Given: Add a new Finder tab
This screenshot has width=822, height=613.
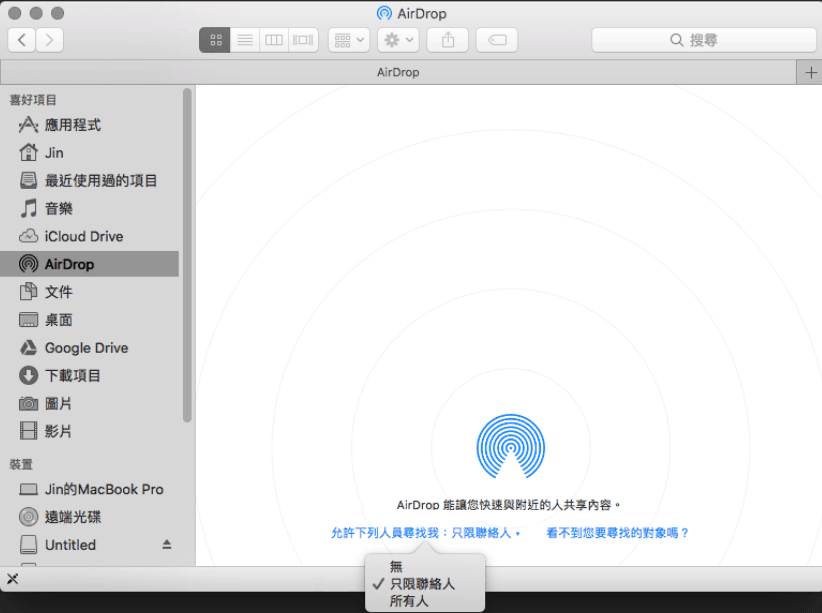Looking at the screenshot, I should (810, 72).
